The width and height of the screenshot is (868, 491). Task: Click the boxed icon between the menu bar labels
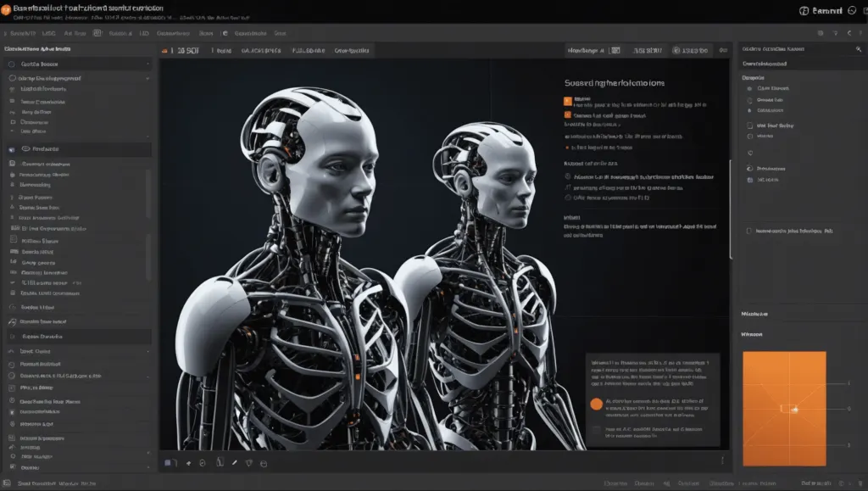pos(97,33)
